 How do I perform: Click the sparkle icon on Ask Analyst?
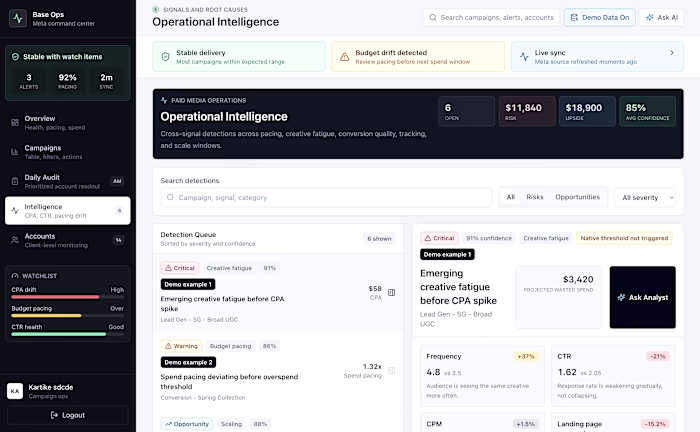[621, 297]
